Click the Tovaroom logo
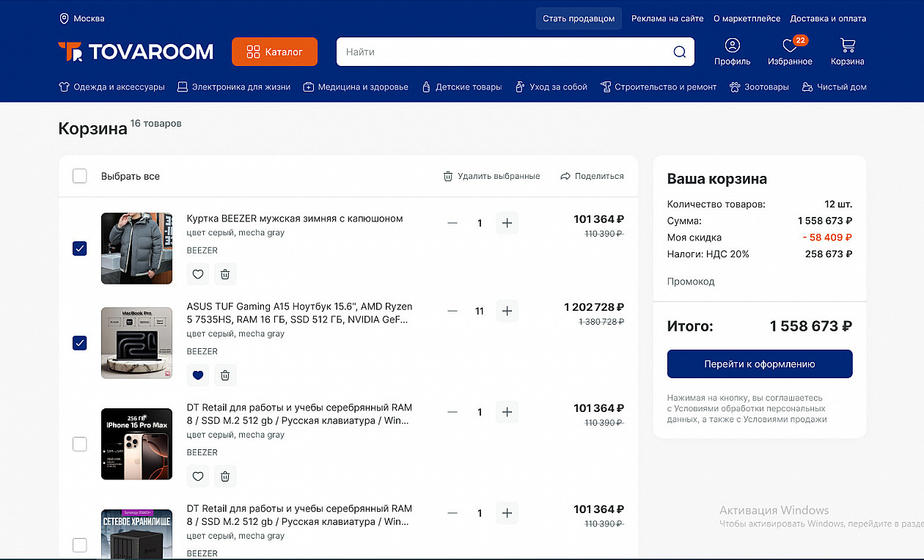The image size is (924, 560). (x=136, y=51)
